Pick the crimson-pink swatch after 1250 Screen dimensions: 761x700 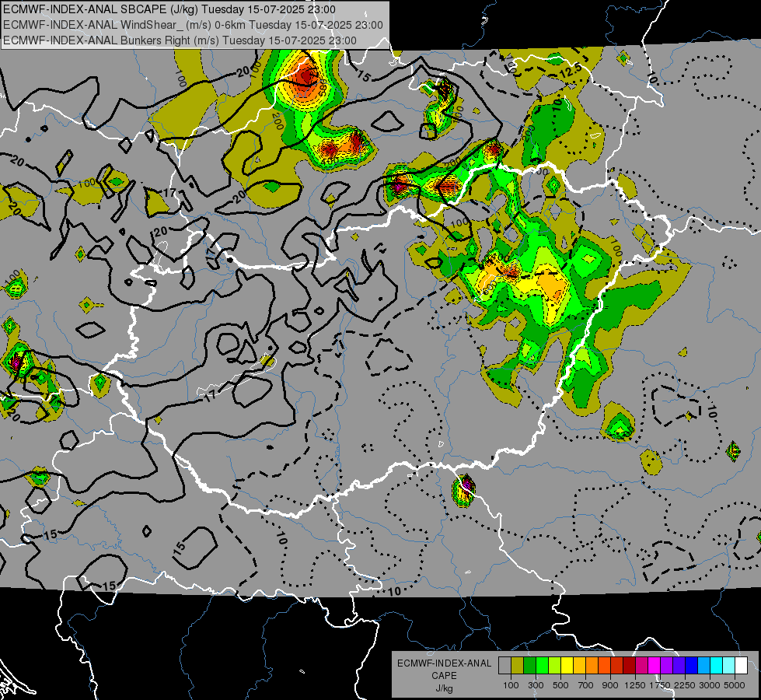[x=641, y=666]
